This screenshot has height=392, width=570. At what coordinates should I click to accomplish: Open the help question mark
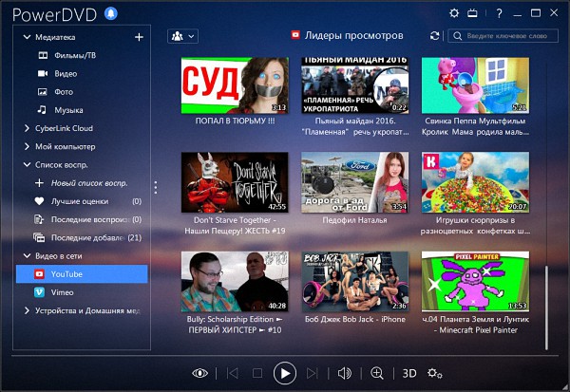click(499, 14)
